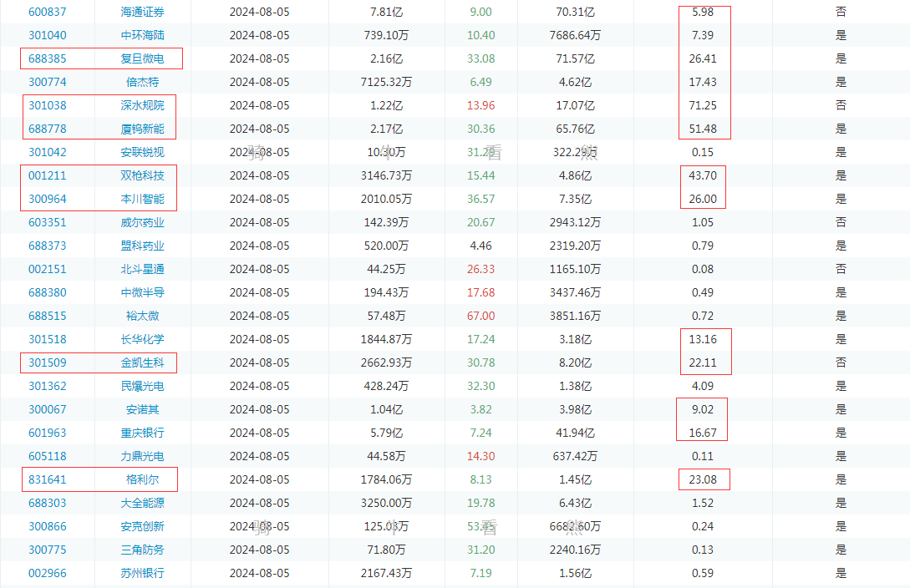Viewport: 910px width, 588px height.
Task: Open 本川智能 stock page
Action: pos(142,199)
